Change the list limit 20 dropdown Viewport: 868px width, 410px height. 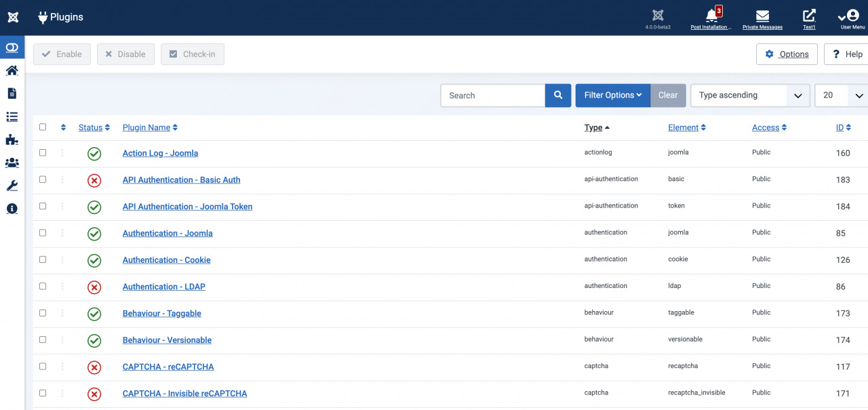[840, 95]
